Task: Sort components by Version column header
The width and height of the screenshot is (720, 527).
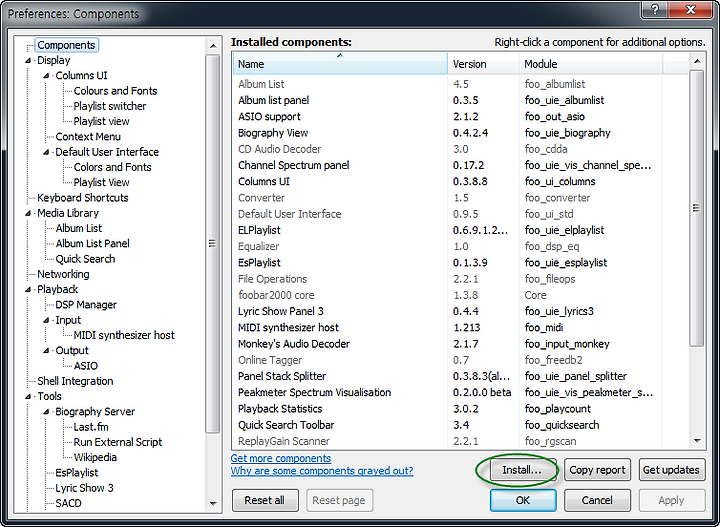Action: click(483, 63)
